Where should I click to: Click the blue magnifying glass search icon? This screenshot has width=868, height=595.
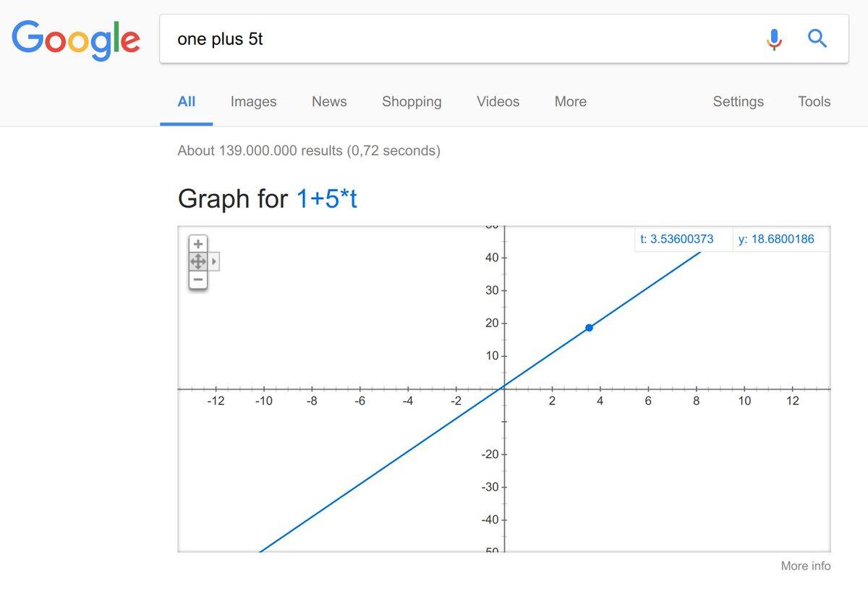pos(817,38)
